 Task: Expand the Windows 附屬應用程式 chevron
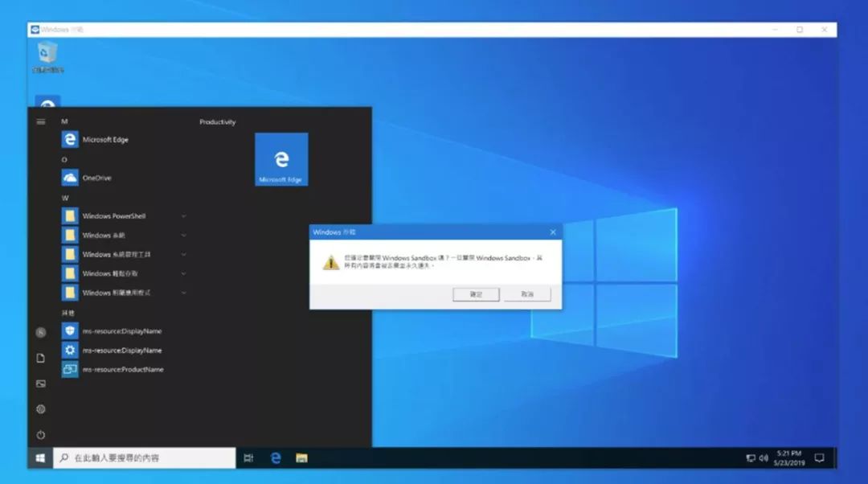(x=184, y=293)
